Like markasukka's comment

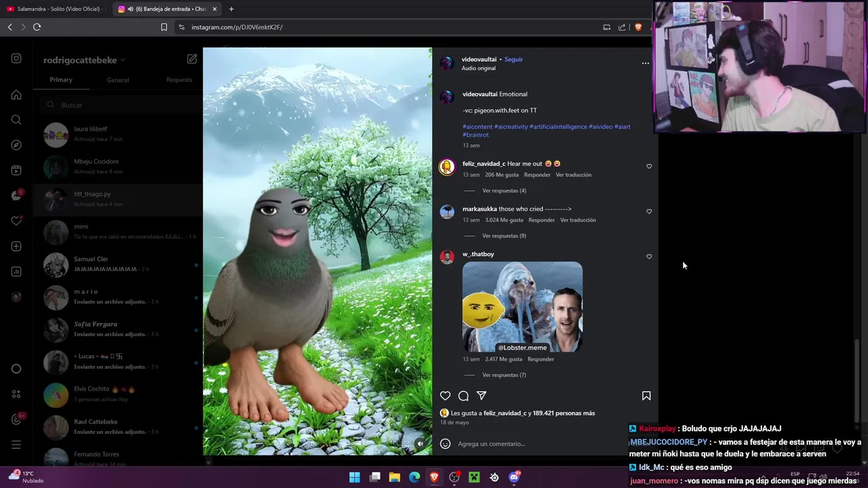[x=649, y=211]
